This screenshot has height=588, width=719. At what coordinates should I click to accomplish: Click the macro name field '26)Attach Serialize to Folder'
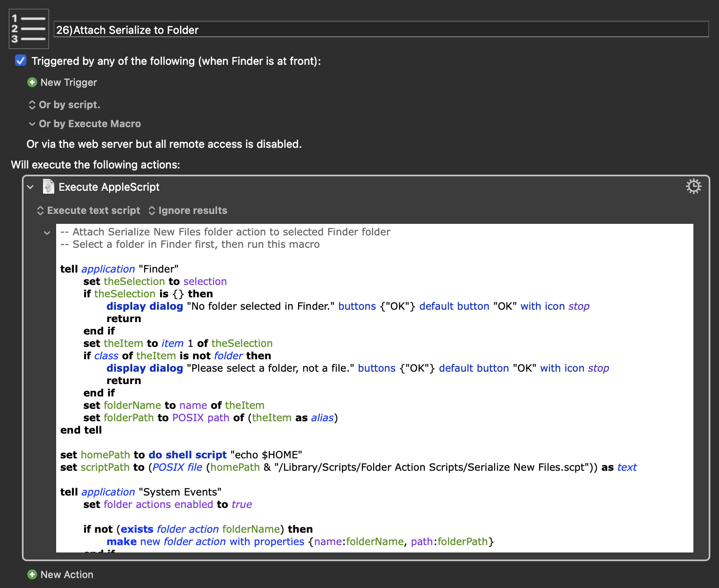coord(381,30)
